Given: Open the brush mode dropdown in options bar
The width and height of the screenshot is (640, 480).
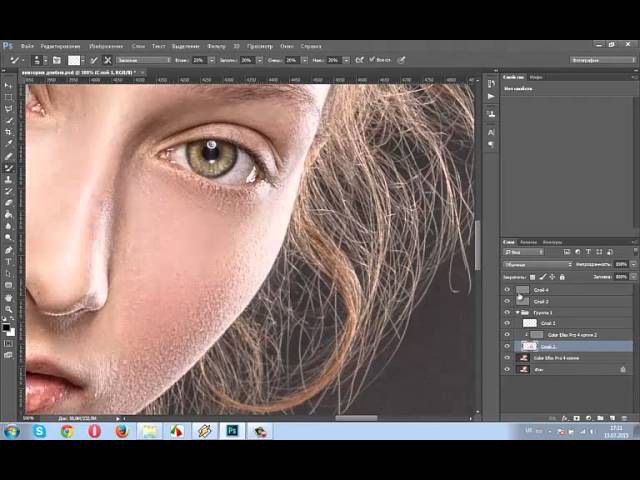Looking at the screenshot, I should [142, 60].
